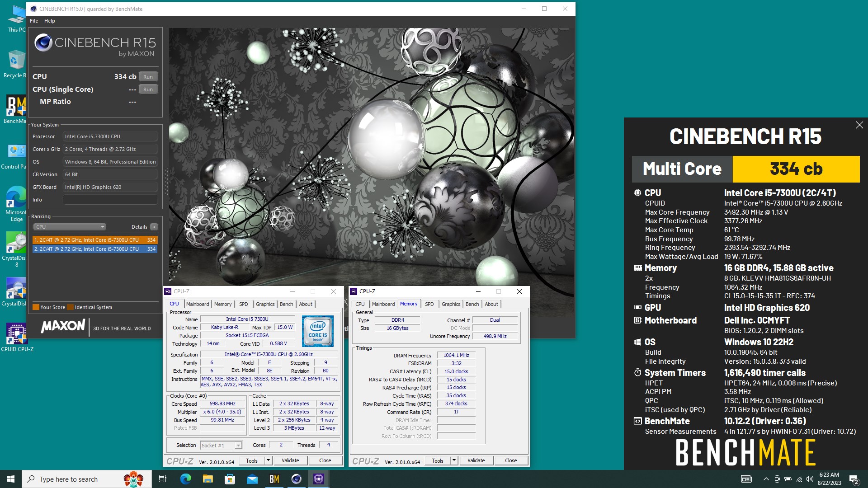
Task: Open the Ranking CPU dropdown
Action: click(x=70, y=227)
